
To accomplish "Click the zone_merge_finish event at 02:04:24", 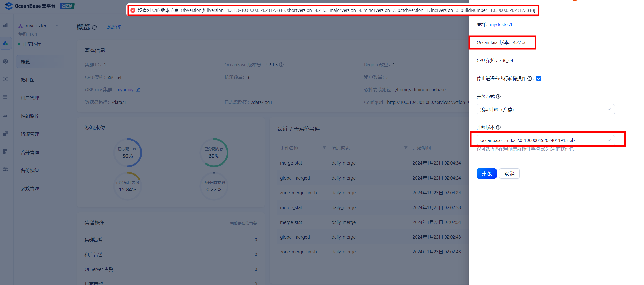I will point(298,193).
